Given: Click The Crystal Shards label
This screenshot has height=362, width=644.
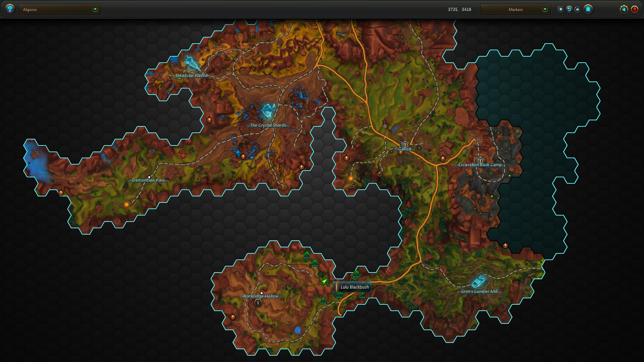Looking at the screenshot, I should pyautogui.click(x=268, y=125).
